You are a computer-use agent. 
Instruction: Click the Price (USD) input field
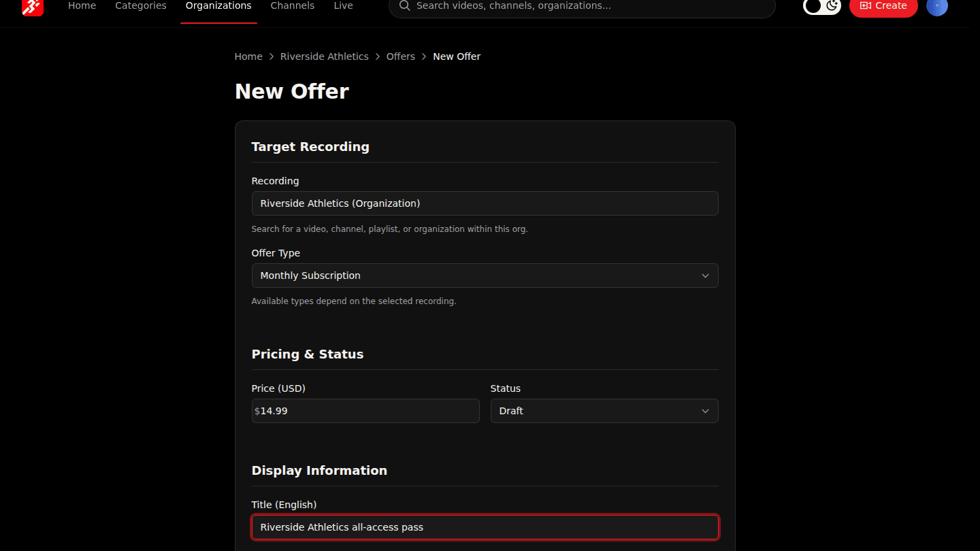pyautogui.click(x=365, y=411)
